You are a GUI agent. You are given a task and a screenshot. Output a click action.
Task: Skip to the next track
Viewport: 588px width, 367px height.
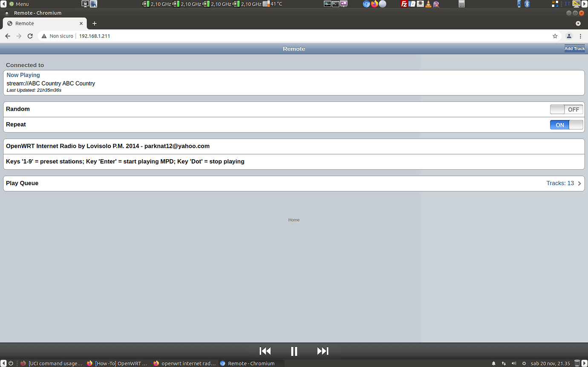tap(323, 351)
